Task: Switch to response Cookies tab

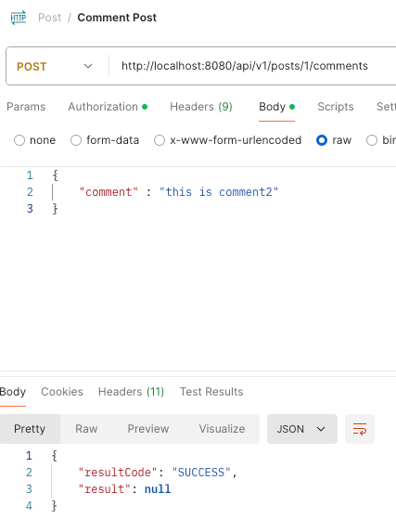Action: [x=62, y=392]
